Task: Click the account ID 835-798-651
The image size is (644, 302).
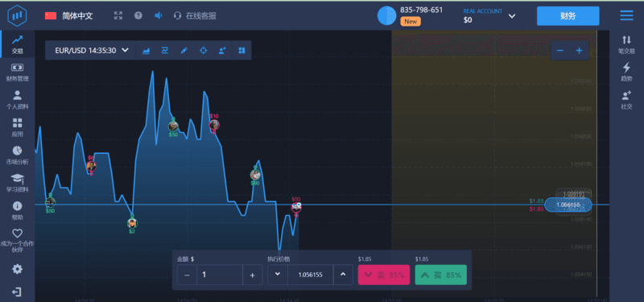Action: [x=421, y=10]
